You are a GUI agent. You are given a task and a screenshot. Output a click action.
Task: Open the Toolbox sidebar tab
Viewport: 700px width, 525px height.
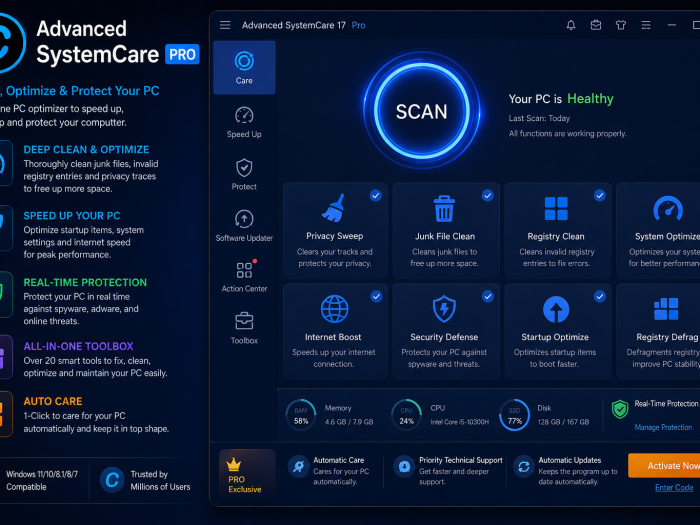click(244, 329)
